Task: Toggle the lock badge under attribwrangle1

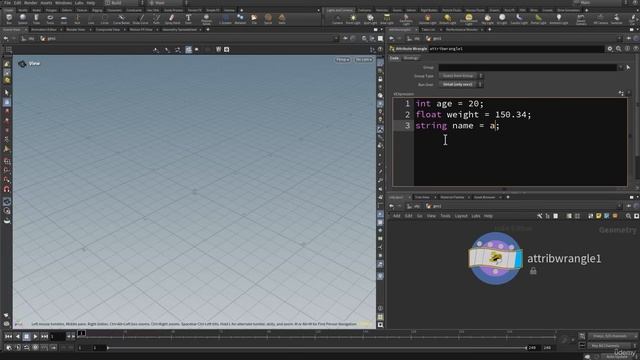Action: click(533, 271)
